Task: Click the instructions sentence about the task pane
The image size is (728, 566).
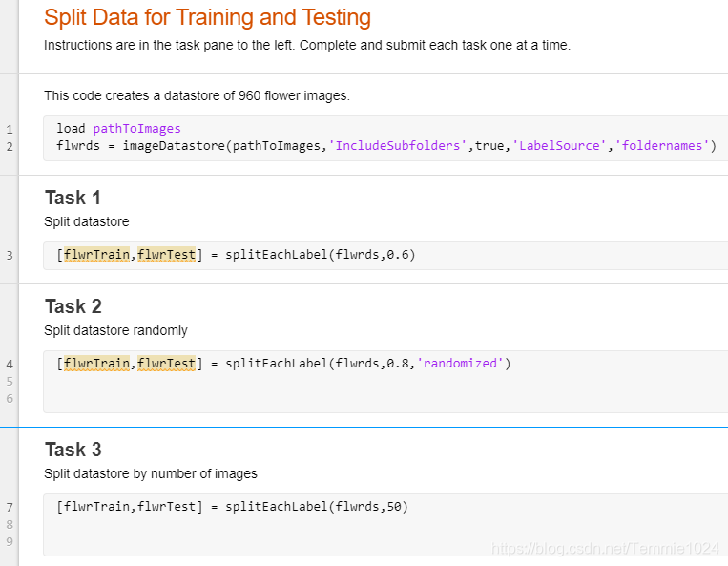Action: 307,46
